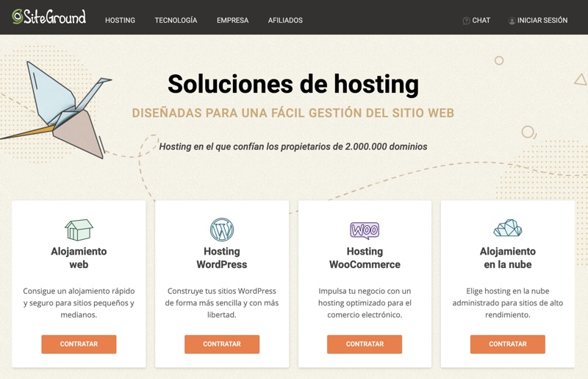Click Contratar under Hosting WooCommerce
Image resolution: width=588 pixels, height=379 pixels.
coord(365,344)
